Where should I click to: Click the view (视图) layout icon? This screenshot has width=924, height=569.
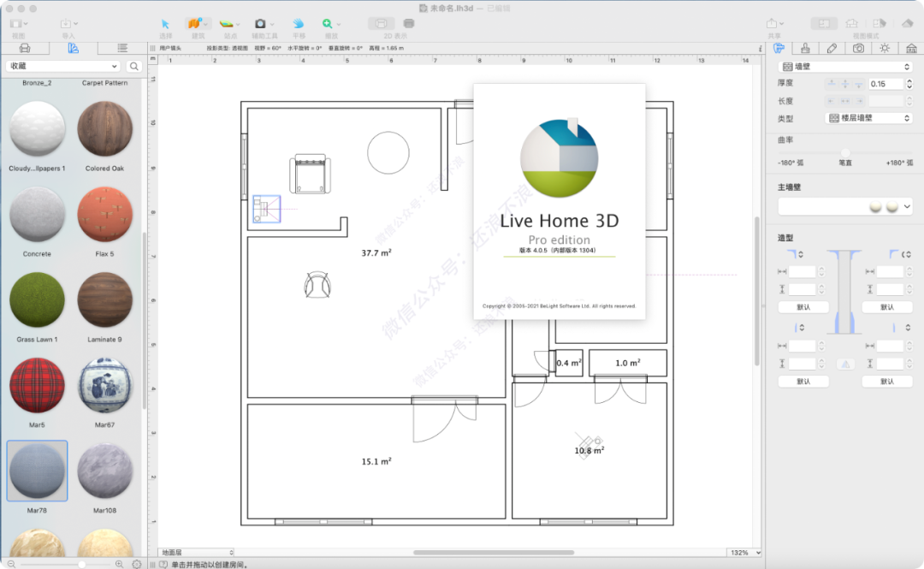click(16, 24)
